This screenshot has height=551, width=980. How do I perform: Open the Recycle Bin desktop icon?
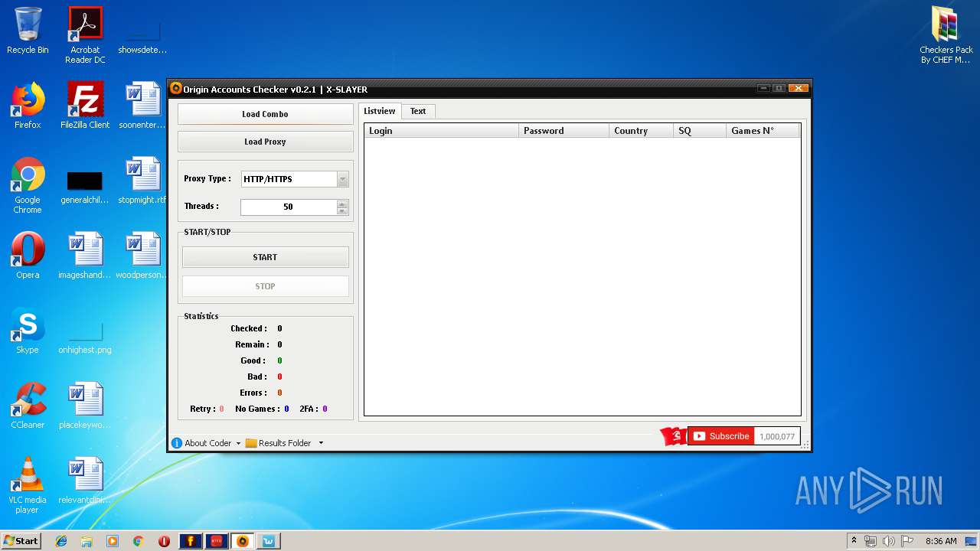[28, 31]
